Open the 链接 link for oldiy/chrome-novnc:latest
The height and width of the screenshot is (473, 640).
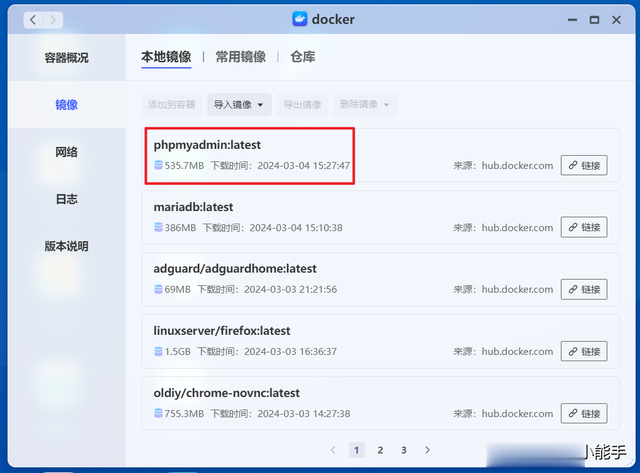(x=584, y=413)
